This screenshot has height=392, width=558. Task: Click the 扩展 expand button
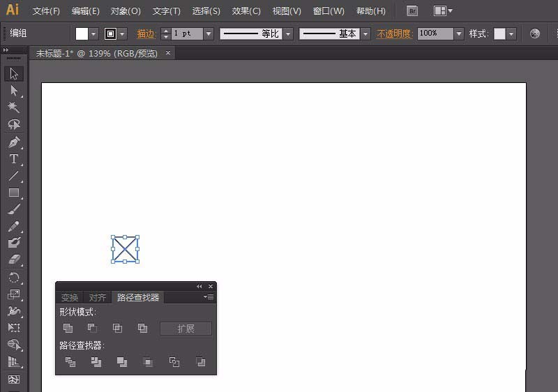coord(186,329)
